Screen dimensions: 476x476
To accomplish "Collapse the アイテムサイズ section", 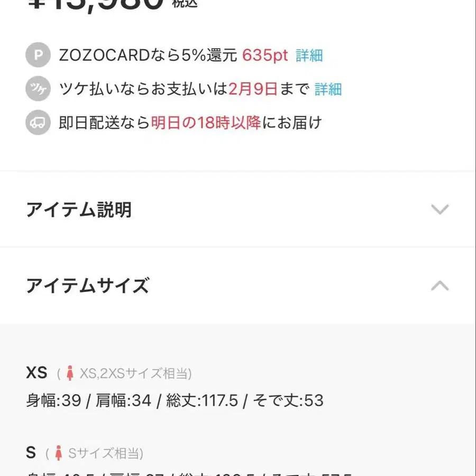I will [440, 286].
